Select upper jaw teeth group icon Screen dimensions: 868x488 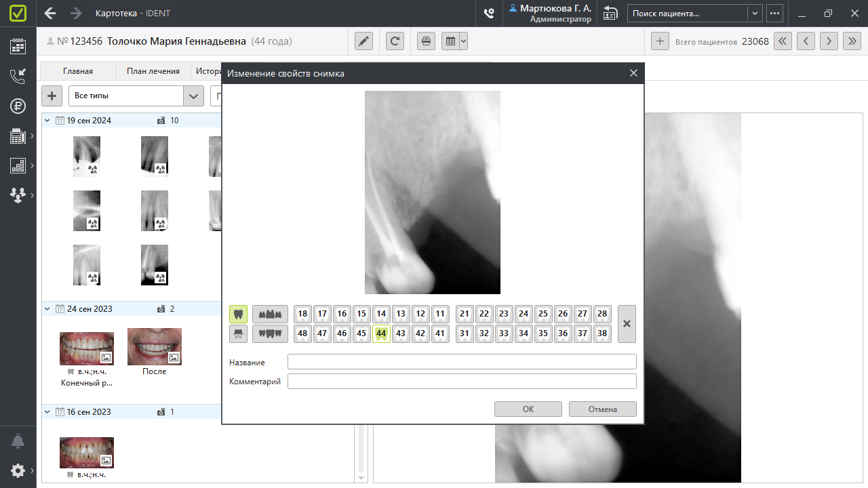pos(270,314)
